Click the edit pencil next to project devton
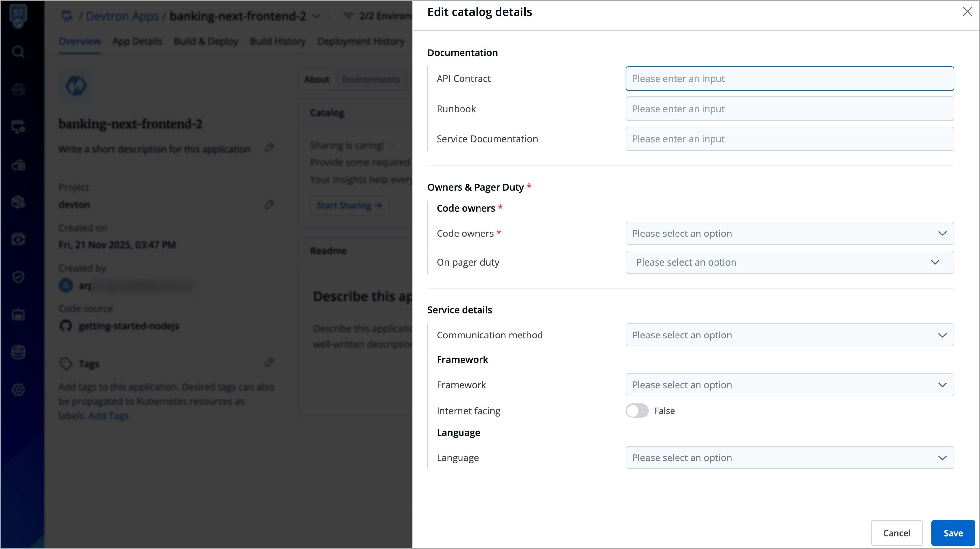980x549 pixels. pos(269,204)
